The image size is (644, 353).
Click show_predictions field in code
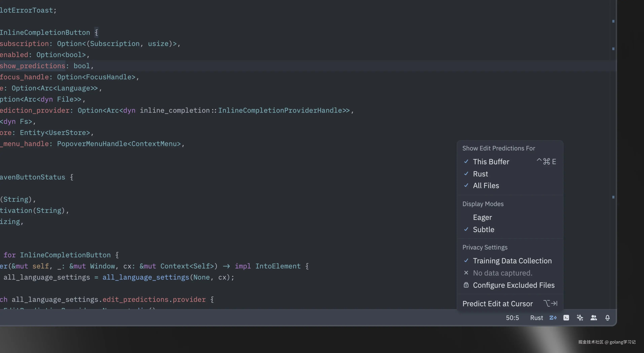[32, 66]
